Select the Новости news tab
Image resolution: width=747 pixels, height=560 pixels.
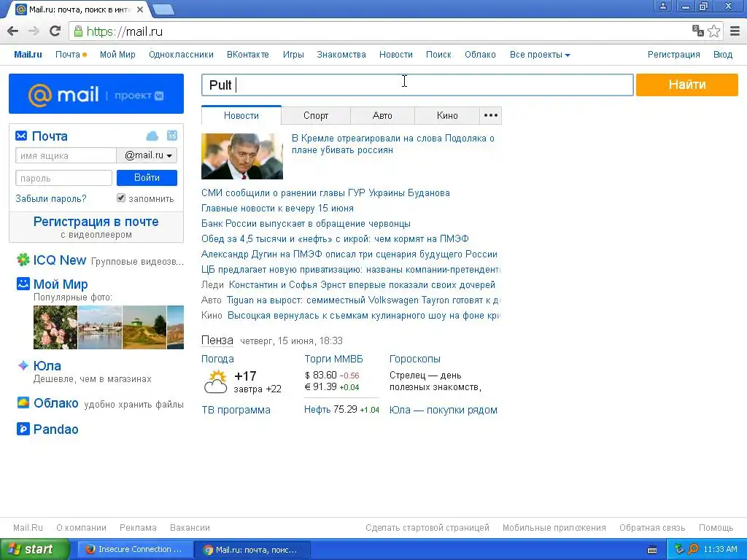241,115
